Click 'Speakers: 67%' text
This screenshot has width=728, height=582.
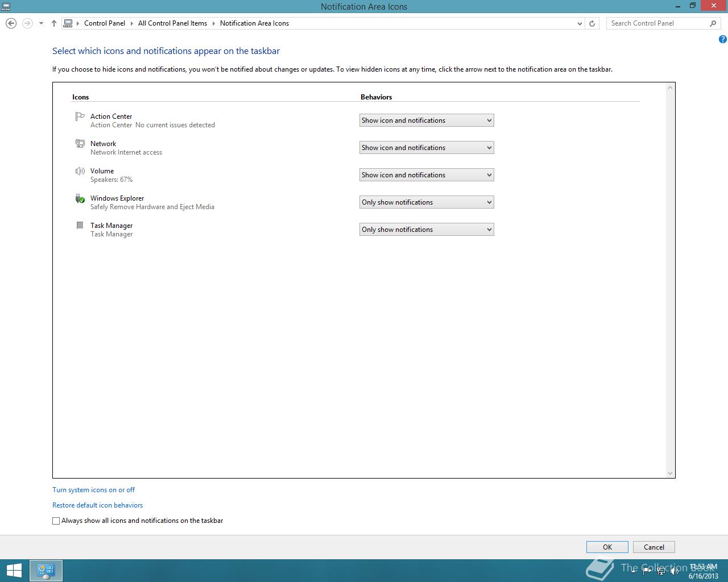[111, 180]
